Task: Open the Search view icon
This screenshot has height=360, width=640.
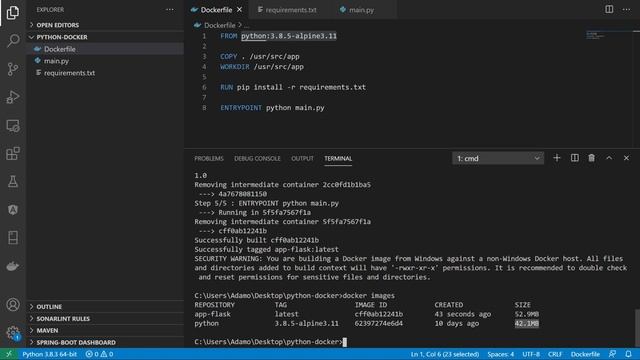Action: click(x=13, y=40)
